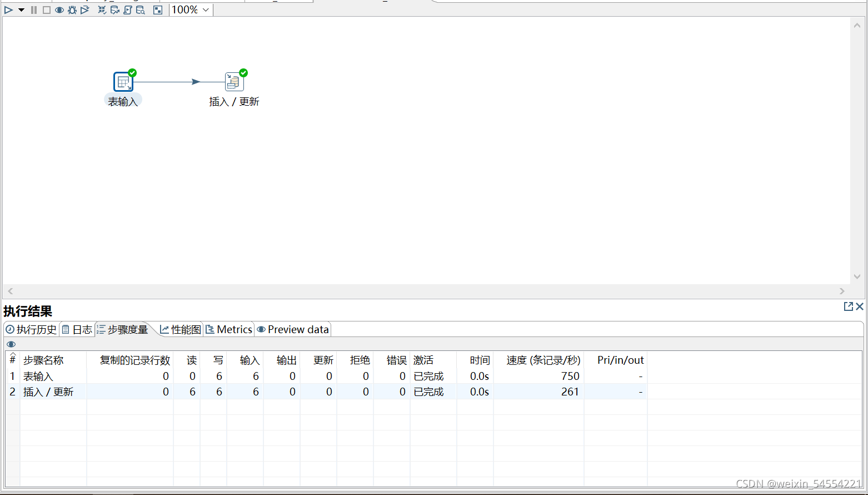
Task: Preview the transformation with the eye toolbar icon
Action: [x=59, y=10]
